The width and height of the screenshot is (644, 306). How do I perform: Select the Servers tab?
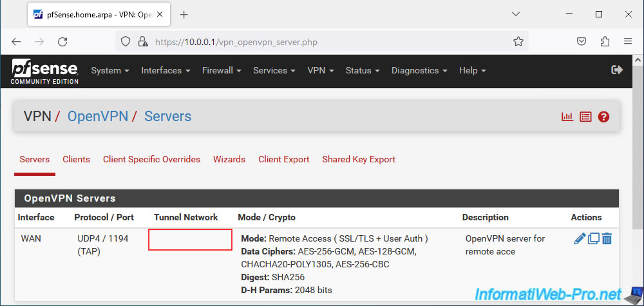click(35, 159)
